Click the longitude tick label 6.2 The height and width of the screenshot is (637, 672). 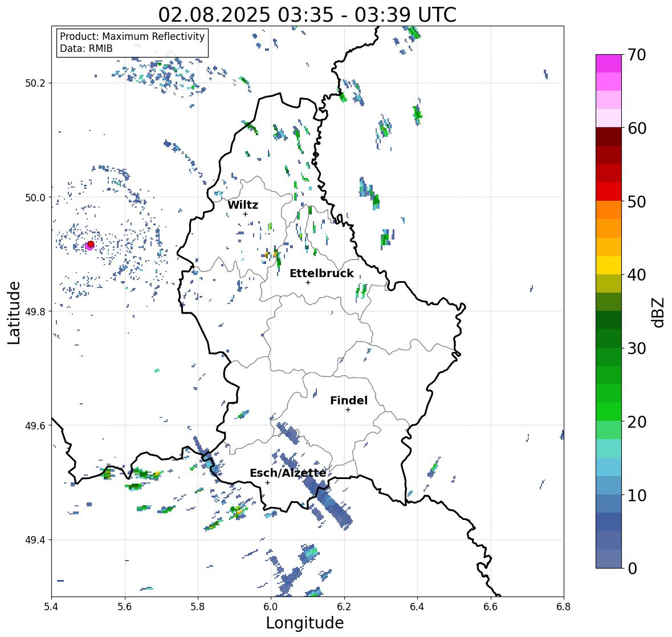(x=344, y=607)
